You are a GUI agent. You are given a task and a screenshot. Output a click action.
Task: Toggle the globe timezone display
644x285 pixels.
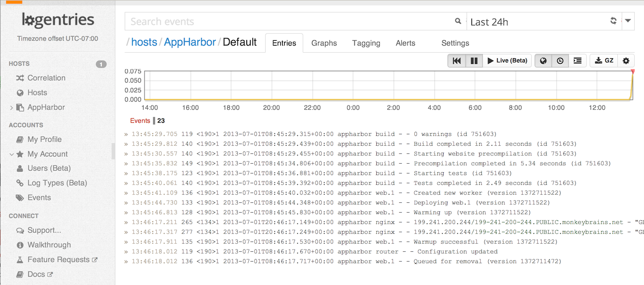click(x=543, y=61)
